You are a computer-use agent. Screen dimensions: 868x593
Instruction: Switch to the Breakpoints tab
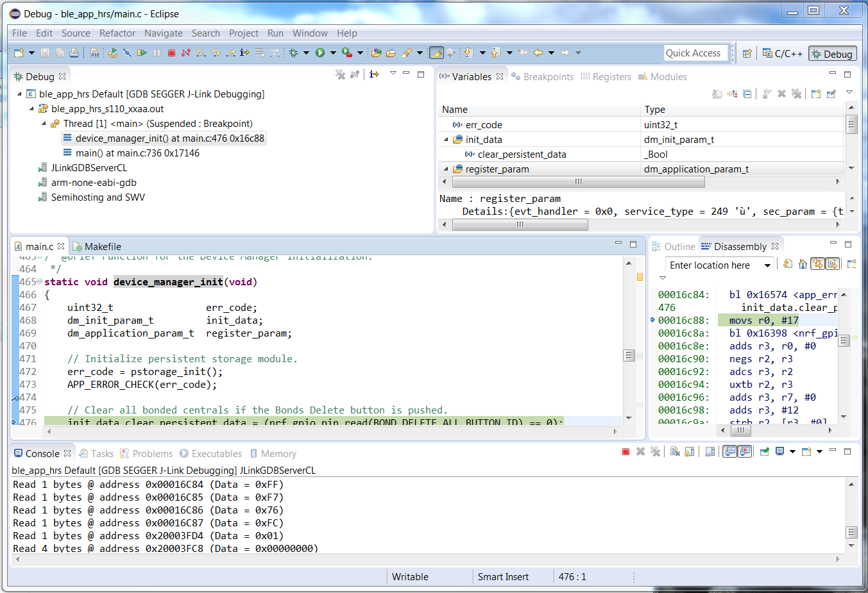point(542,77)
